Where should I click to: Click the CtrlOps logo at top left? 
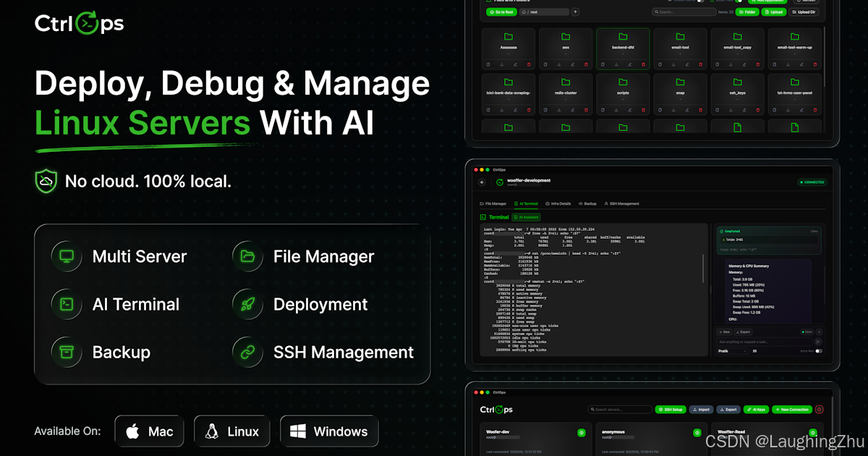pos(80,24)
